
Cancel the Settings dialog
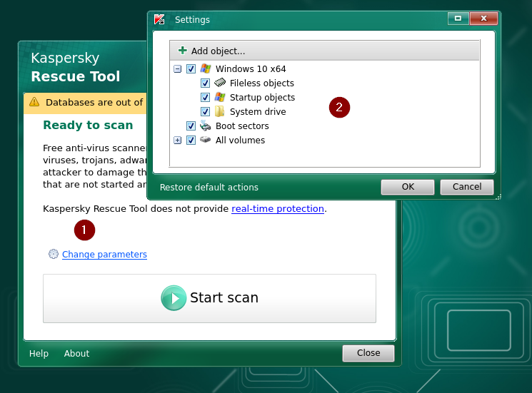467,187
